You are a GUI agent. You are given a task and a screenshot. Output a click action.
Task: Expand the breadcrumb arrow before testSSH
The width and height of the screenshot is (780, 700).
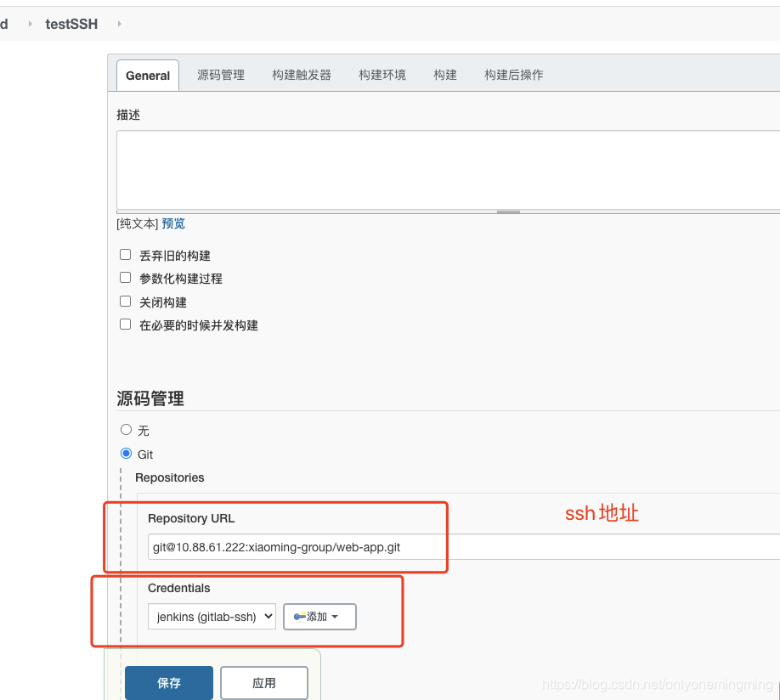pyautogui.click(x=30, y=24)
